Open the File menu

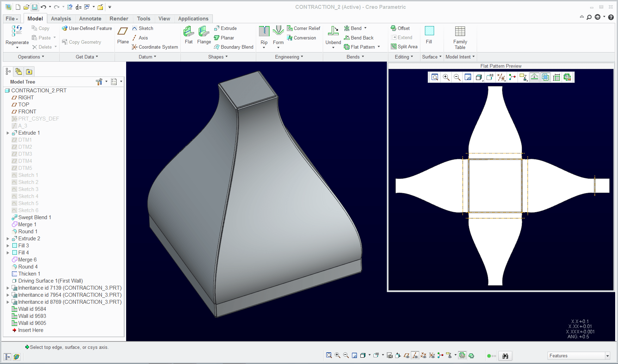click(11, 18)
